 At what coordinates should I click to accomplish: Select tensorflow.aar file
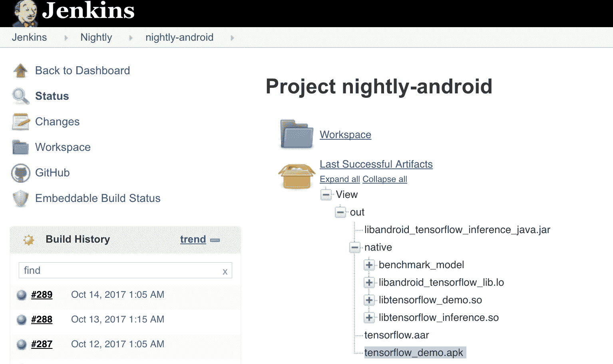[396, 335]
